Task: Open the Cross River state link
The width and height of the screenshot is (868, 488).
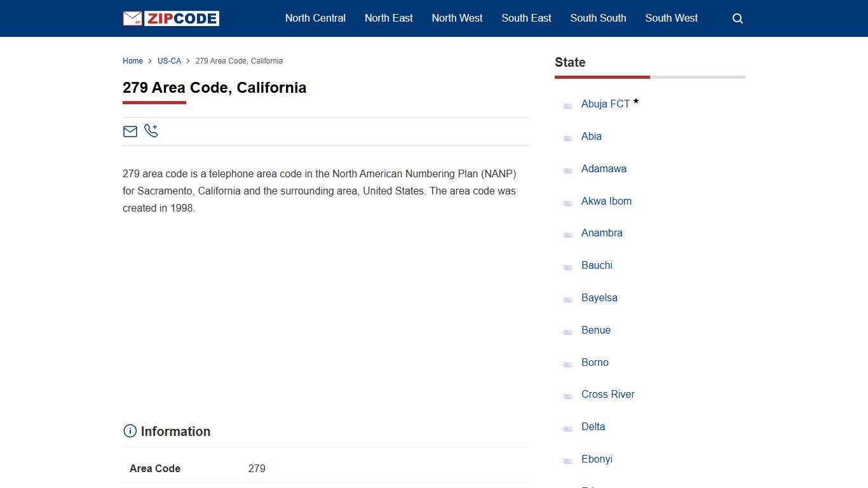Action: pyautogui.click(x=607, y=394)
